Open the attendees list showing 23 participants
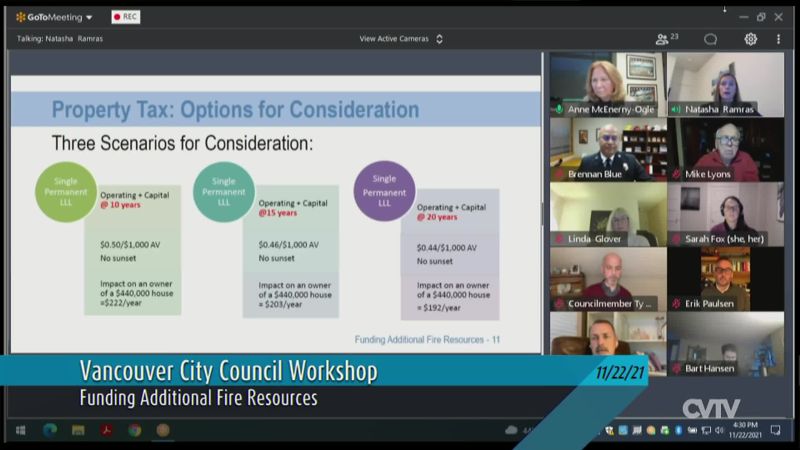The height and width of the screenshot is (450, 800). coord(666,39)
